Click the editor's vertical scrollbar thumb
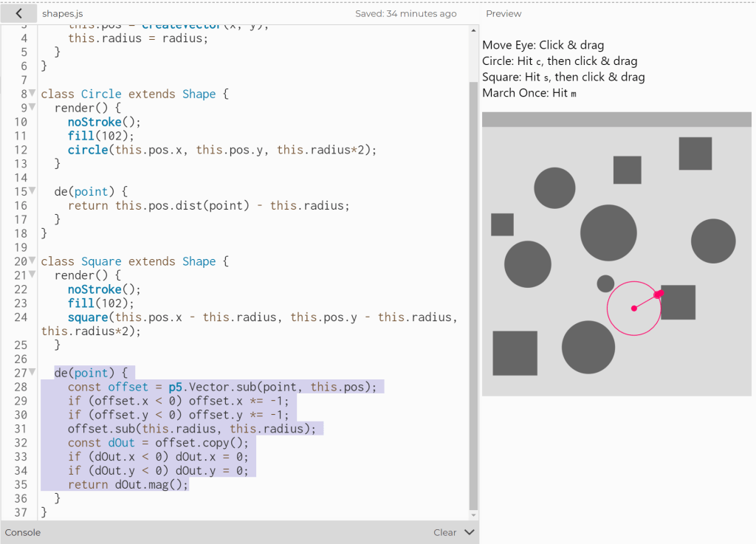 473,295
